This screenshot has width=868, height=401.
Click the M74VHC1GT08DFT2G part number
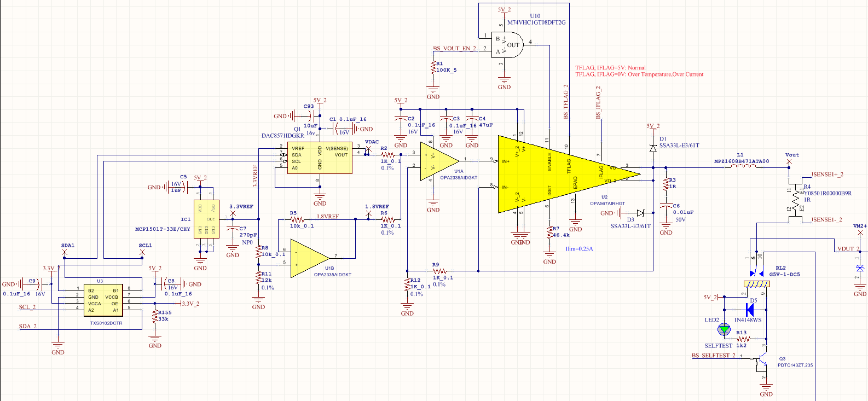click(536, 23)
